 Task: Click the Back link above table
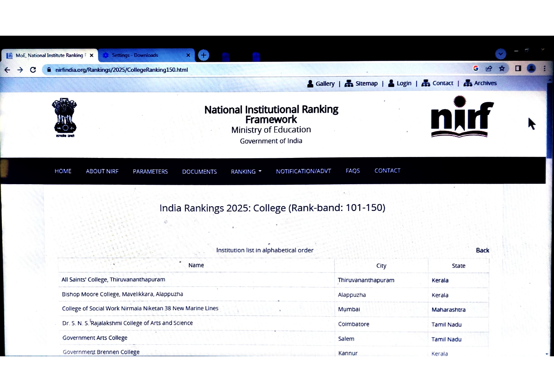(483, 250)
